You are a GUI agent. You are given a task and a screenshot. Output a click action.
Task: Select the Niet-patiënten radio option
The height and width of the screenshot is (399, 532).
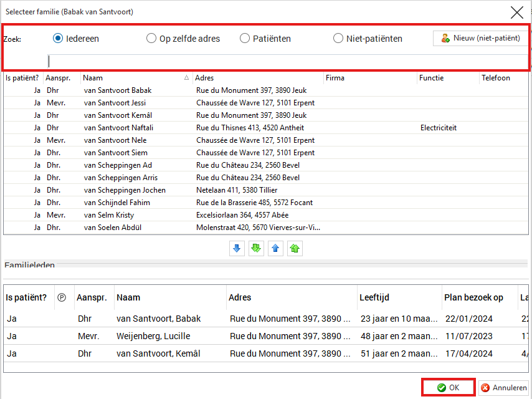tap(338, 39)
